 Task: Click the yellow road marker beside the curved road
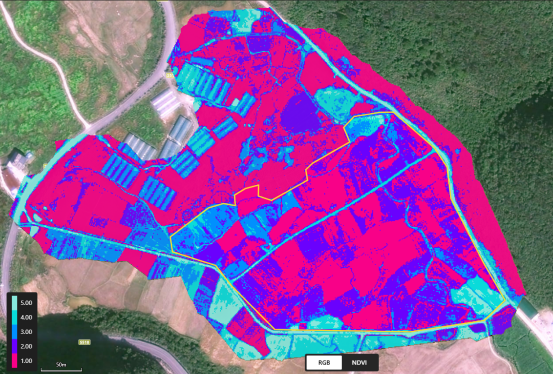point(170,75)
